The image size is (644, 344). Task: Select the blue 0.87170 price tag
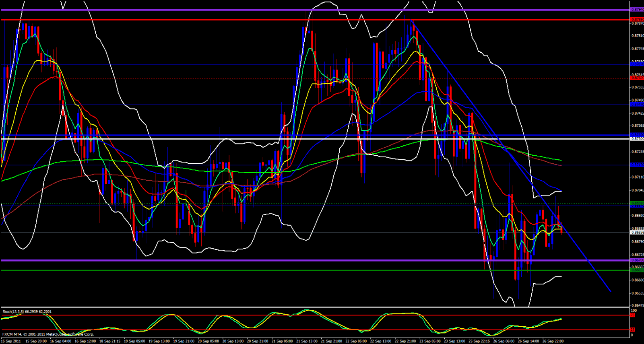pyautogui.click(x=637, y=165)
